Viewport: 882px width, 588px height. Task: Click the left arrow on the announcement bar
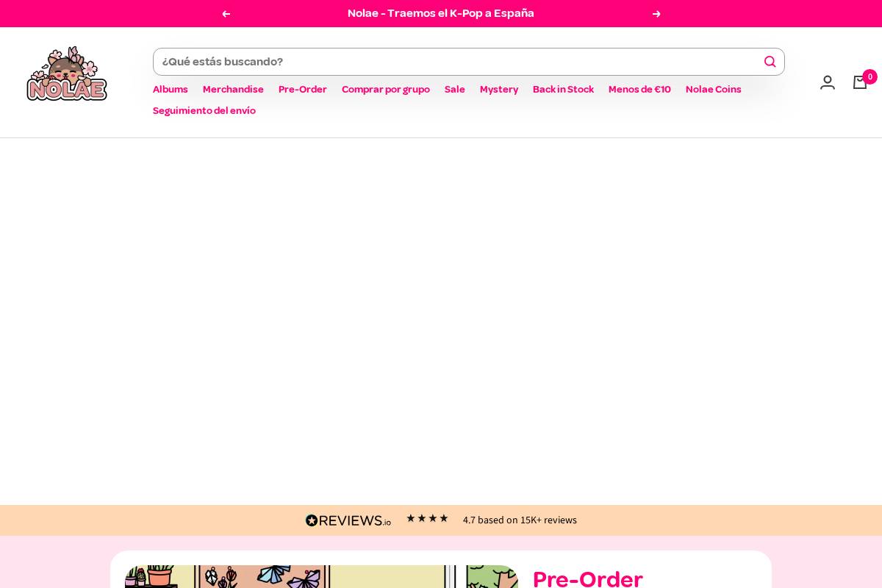coord(226,13)
